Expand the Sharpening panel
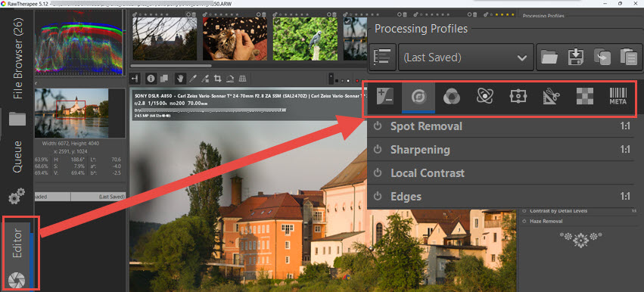 point(420,150)
